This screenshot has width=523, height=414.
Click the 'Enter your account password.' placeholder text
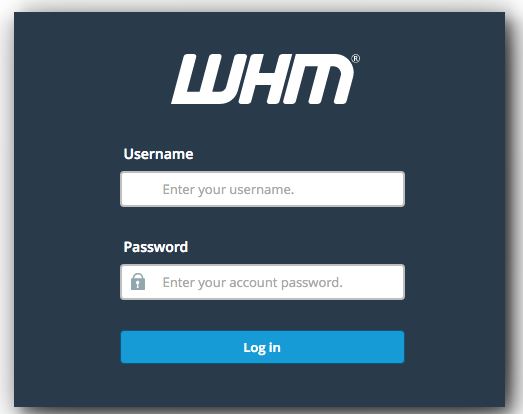click(252, 283)
